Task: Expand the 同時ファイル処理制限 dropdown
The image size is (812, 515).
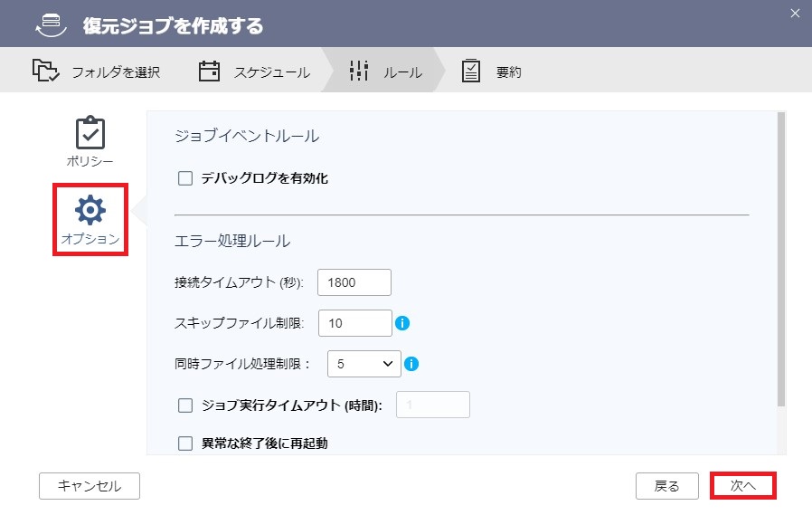Action: click(364, 364)
